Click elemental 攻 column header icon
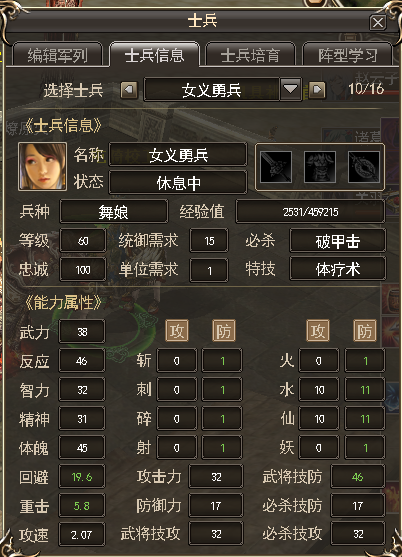This screenshot has height=557, width=402. point(317,331)
